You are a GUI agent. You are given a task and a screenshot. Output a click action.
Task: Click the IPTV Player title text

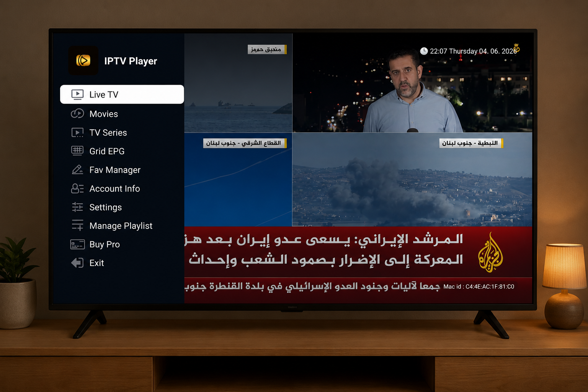(131, 61)
